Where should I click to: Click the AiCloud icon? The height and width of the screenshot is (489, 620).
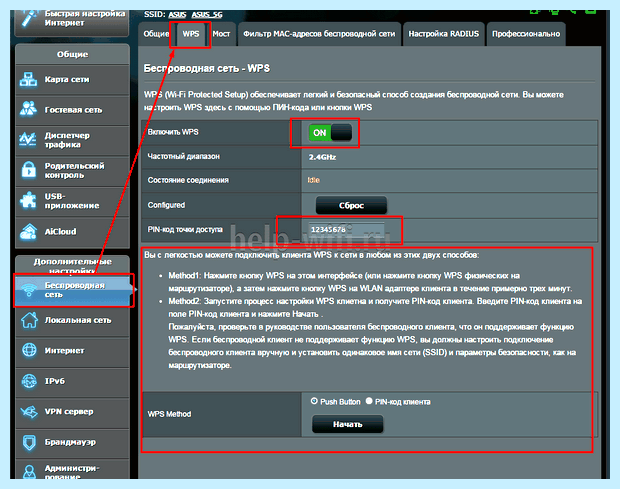pyautogui.click(x=28, y=231)
